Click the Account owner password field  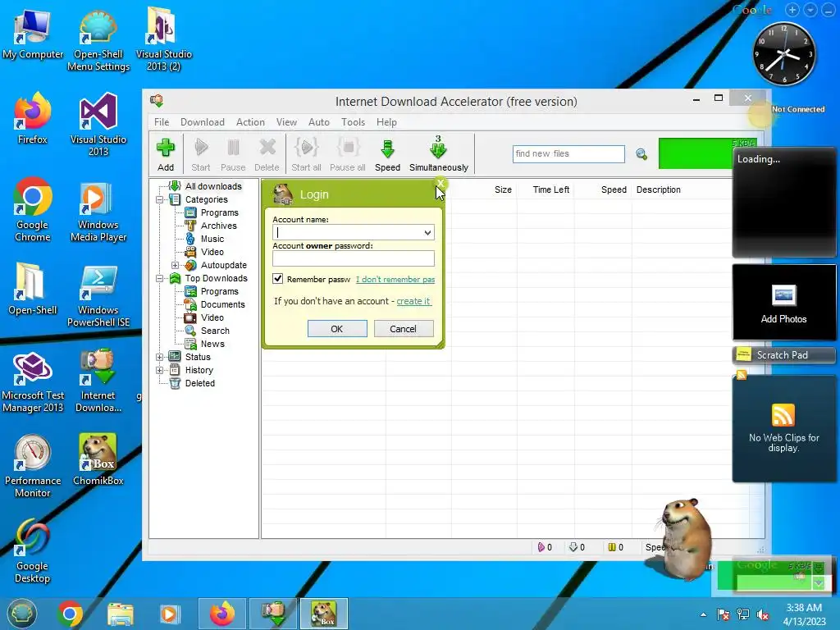[353, 258]
